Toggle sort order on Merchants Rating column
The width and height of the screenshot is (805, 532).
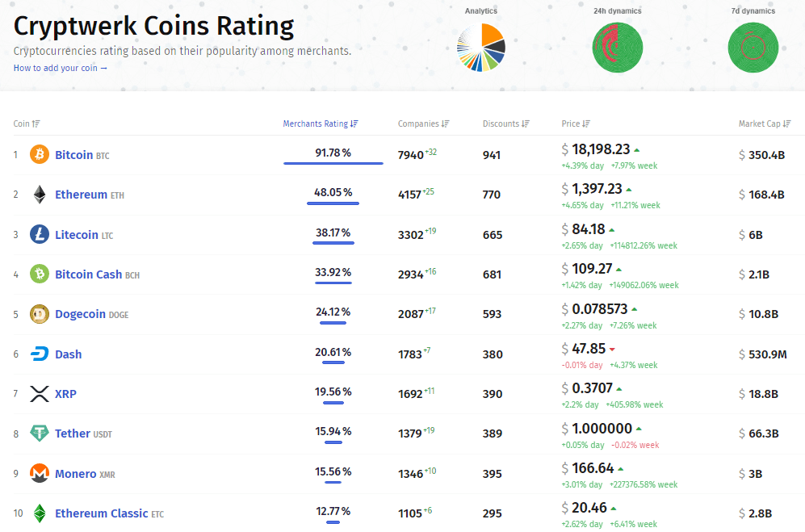[355, 124]
